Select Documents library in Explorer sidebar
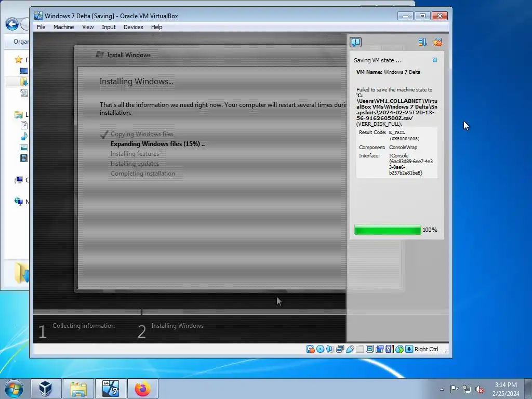 (24, 126)
